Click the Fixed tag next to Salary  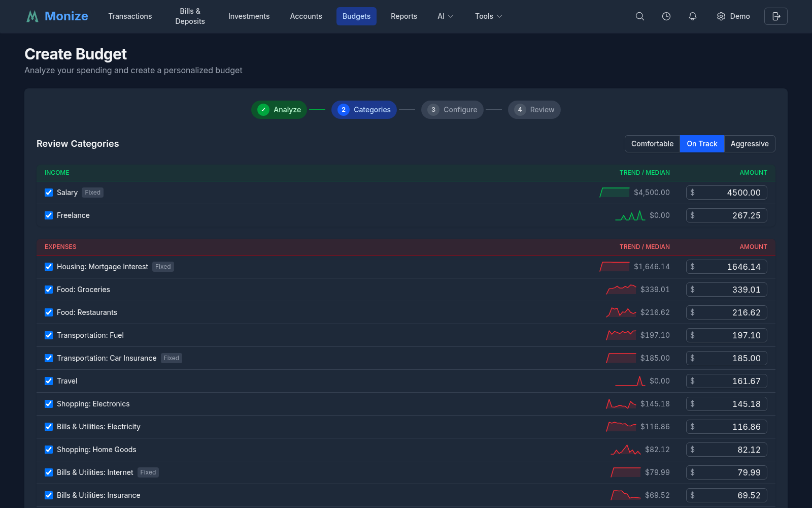[92, 193]
